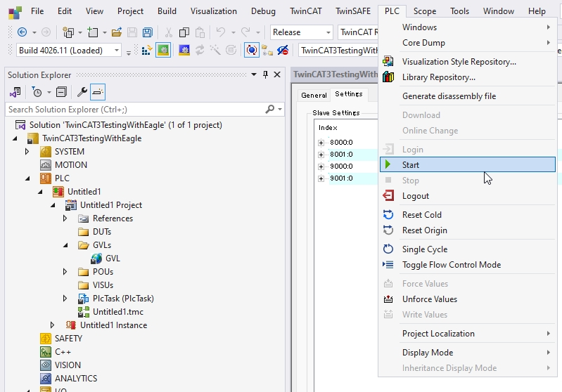Expand the Untitled1 Instance node
The image size is (562, 392).
point(52,325)
